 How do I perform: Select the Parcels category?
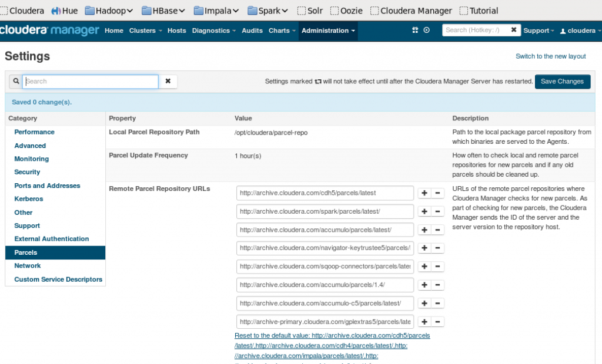(55, 253)
